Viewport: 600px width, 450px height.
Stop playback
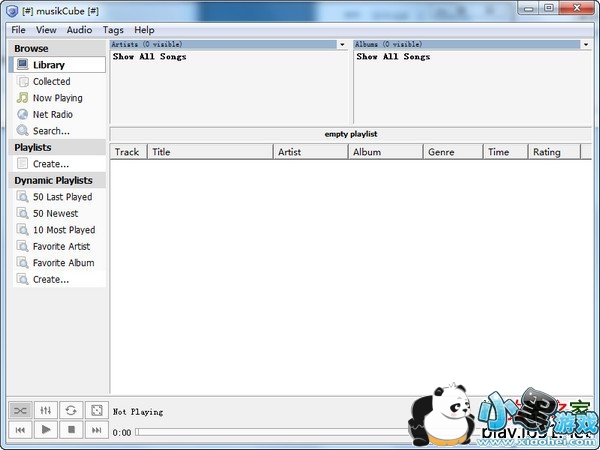pyautogui.click(x=71, y=430)
